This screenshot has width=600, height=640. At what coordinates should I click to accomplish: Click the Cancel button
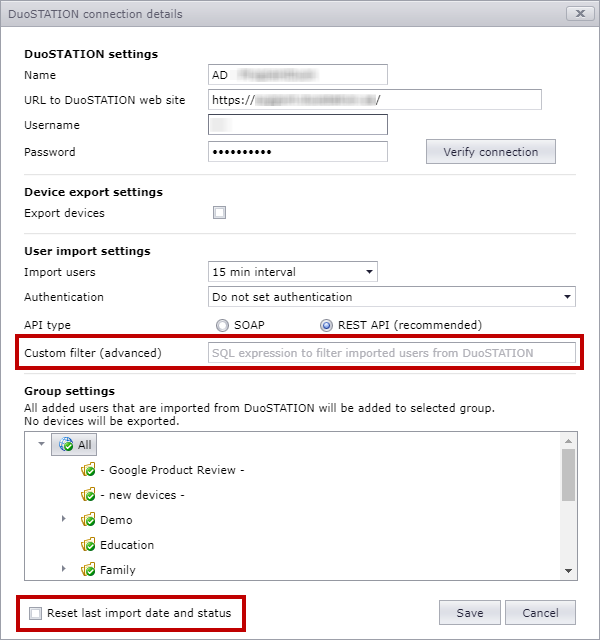click(x=540, y=613)
